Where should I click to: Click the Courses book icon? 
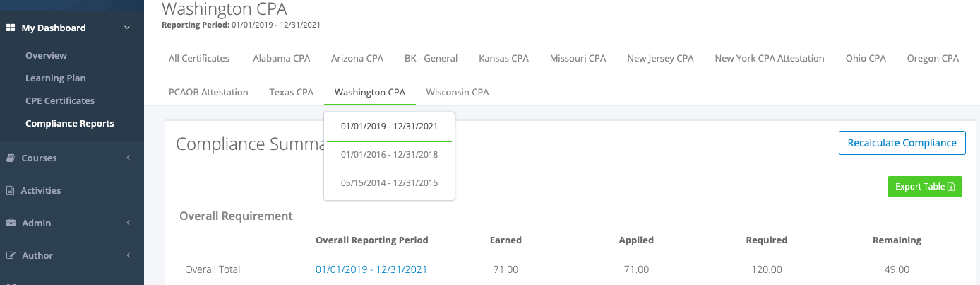coord(11,158)
